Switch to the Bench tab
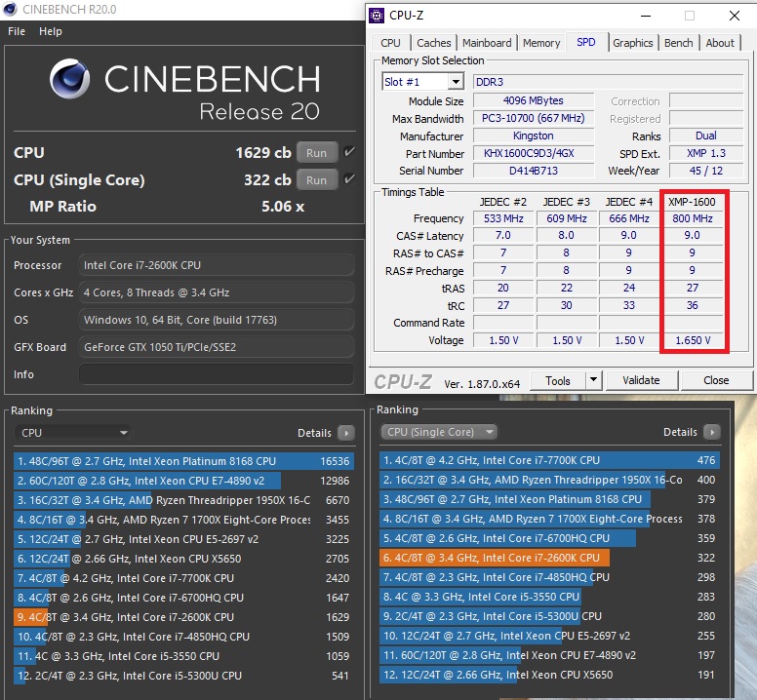 tap(678, 43)
